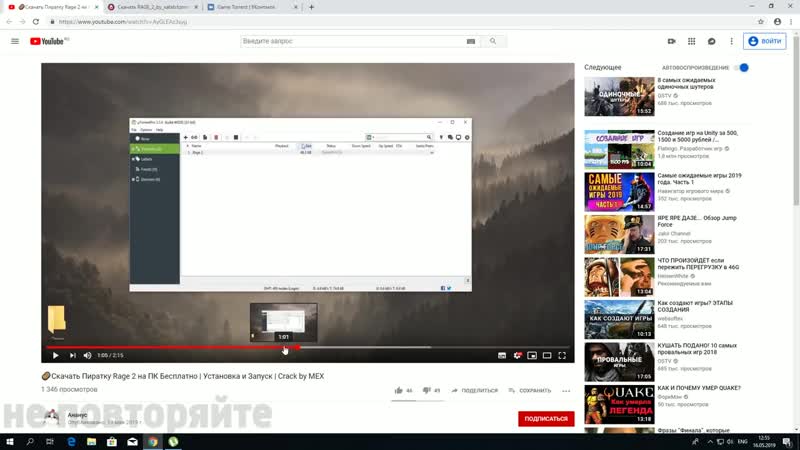Viewport: 800px width, 450px height.
Task: Reload the page
Action: pyautogui.click(x=36, y=22)
